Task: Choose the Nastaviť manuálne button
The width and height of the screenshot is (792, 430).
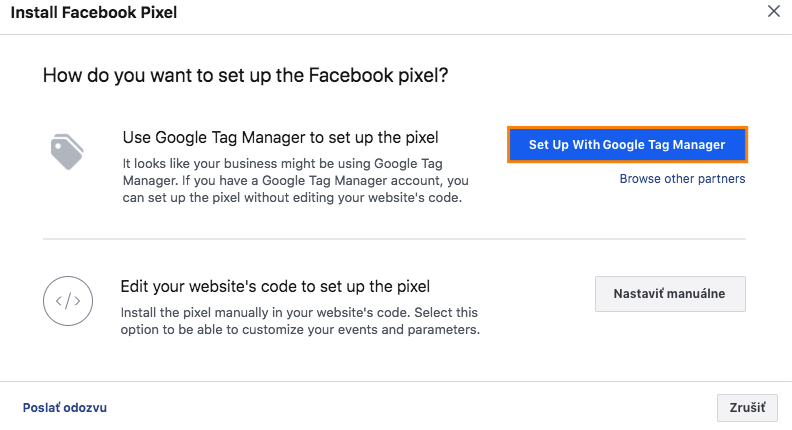Action: click(x=670, y=294)
